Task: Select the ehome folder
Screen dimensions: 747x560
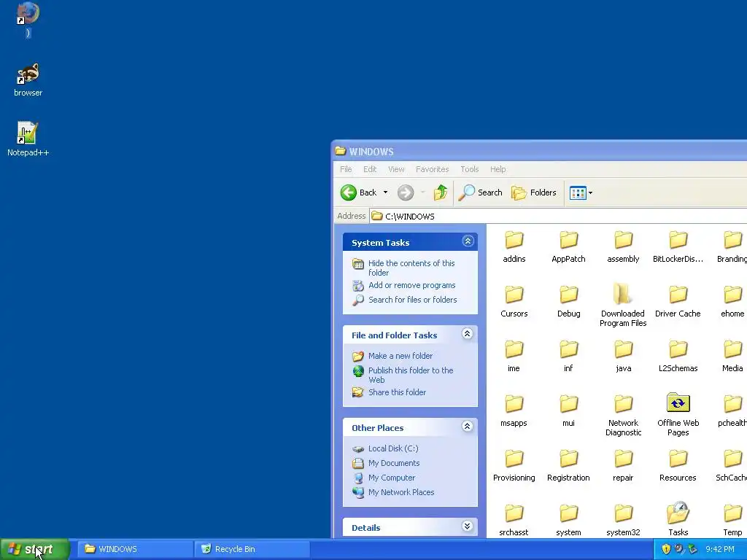Action: pos(732,301)
